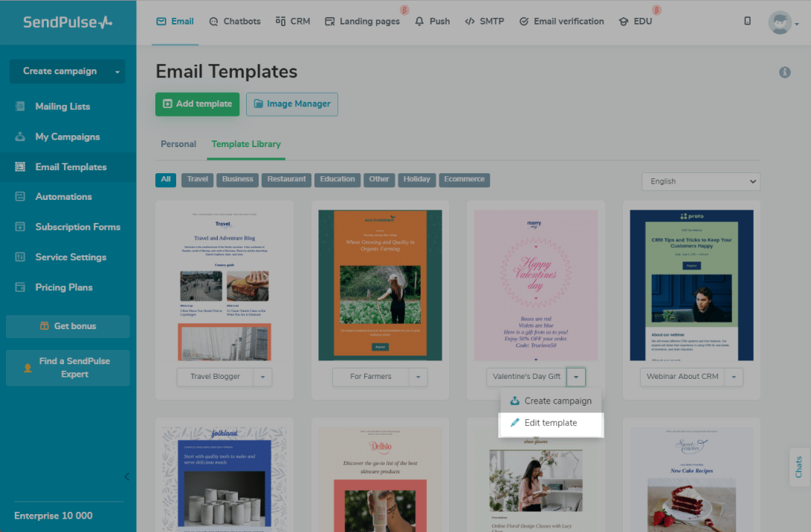Filter templates by Other
This screenshot has height=532, width=811.
(379, 179)
